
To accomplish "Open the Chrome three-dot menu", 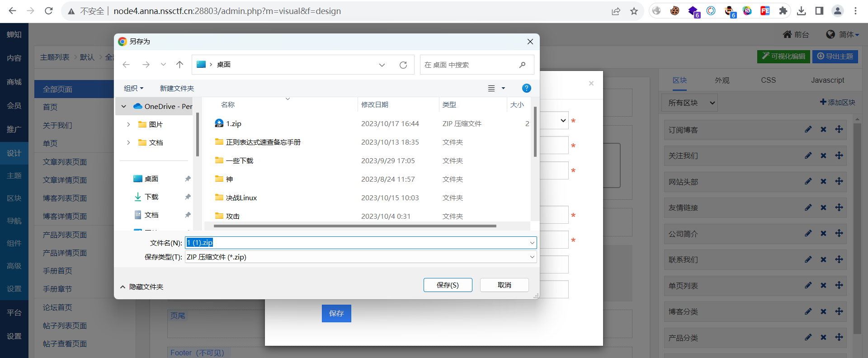I will tap(855, 11).
